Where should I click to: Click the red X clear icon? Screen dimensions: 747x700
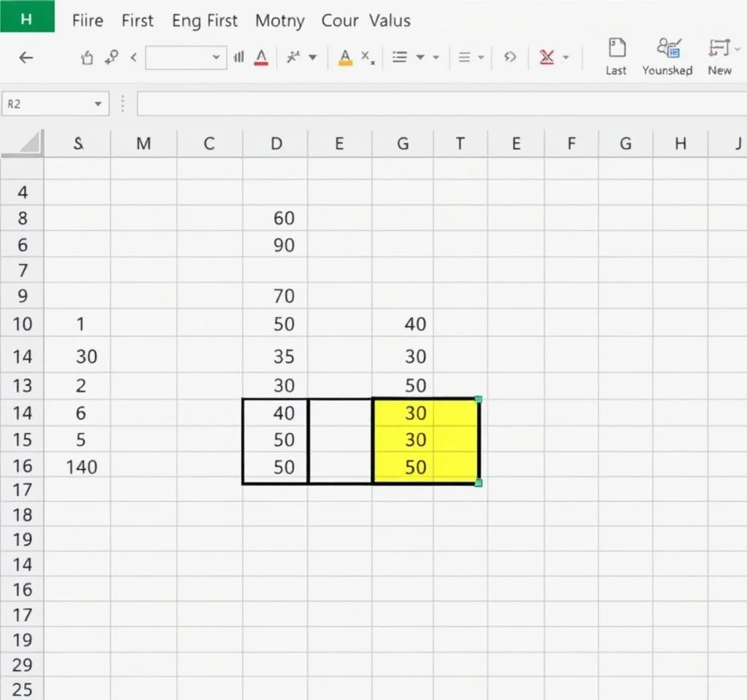click(546, 58)
